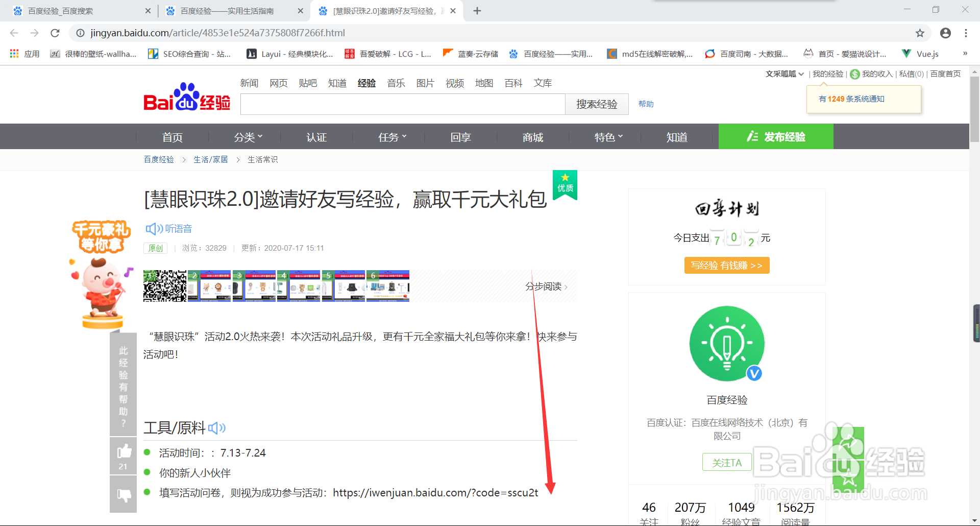Click the green 发布经验 button
This screenshot has height=526, width=980.
(x=776, y=136)
